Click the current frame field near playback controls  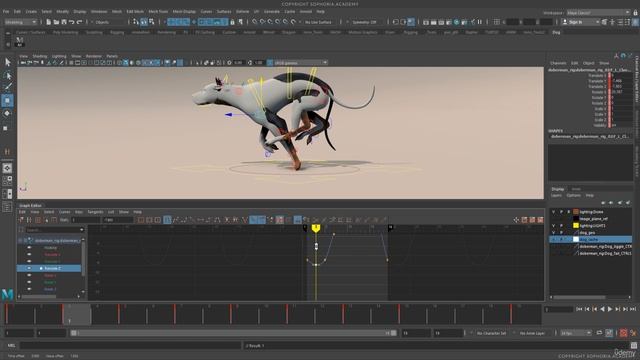point(559,310)
